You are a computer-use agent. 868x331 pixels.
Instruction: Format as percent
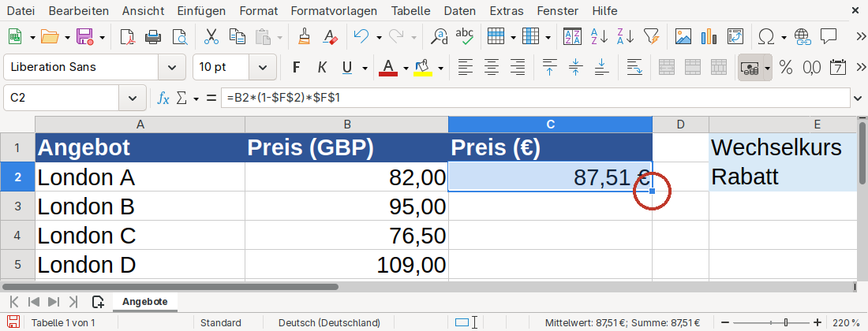coord(785,68)
